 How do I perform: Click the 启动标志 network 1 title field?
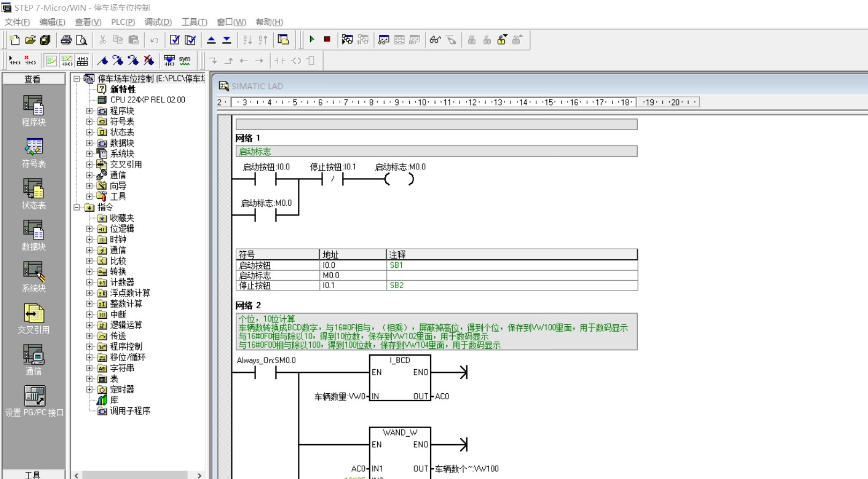tap(436, 152)
